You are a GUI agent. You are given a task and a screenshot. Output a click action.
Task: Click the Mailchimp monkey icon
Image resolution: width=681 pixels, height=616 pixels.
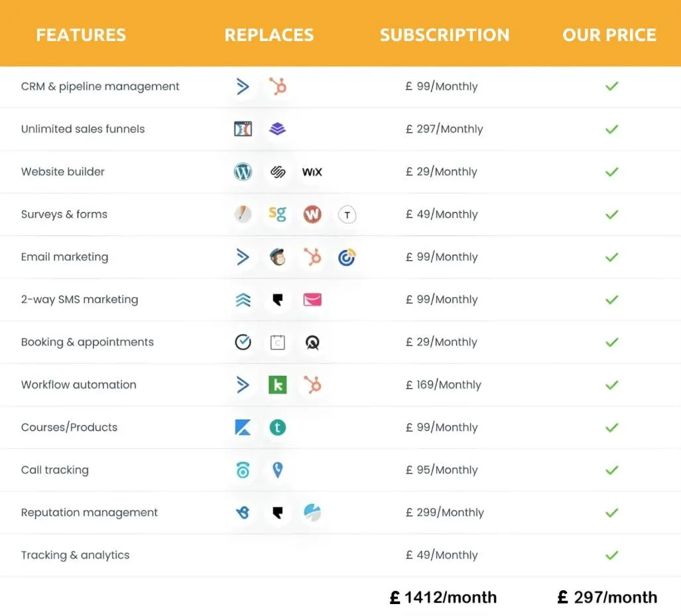point(278,257)
